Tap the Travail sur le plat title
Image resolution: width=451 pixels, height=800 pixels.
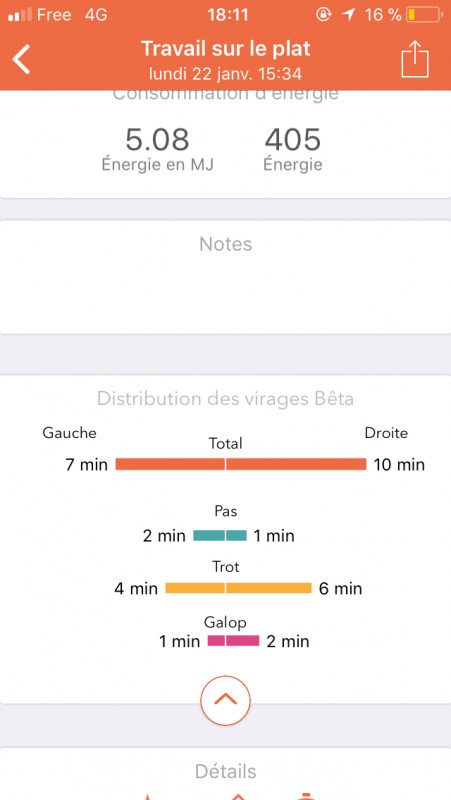coord(226,49)
